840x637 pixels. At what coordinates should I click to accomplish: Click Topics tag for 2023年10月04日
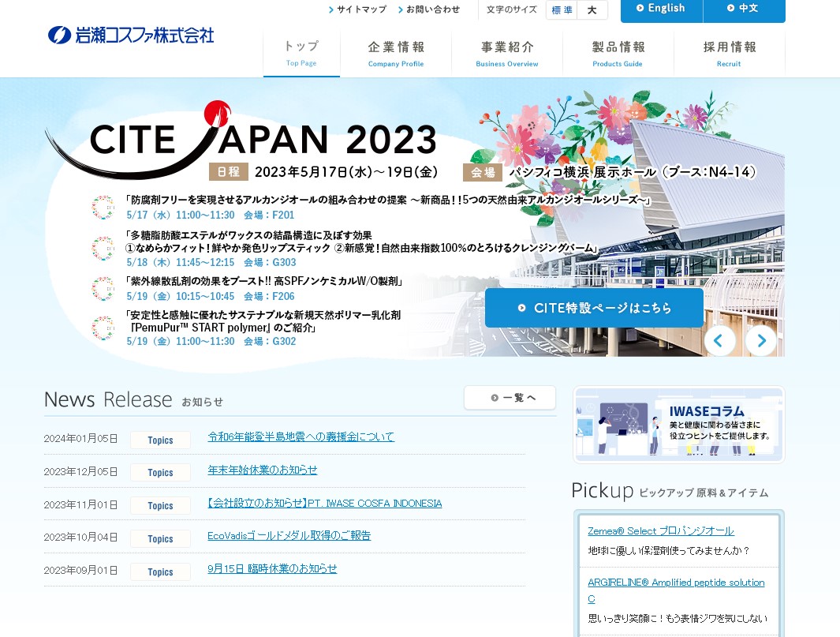click(160, 539)
